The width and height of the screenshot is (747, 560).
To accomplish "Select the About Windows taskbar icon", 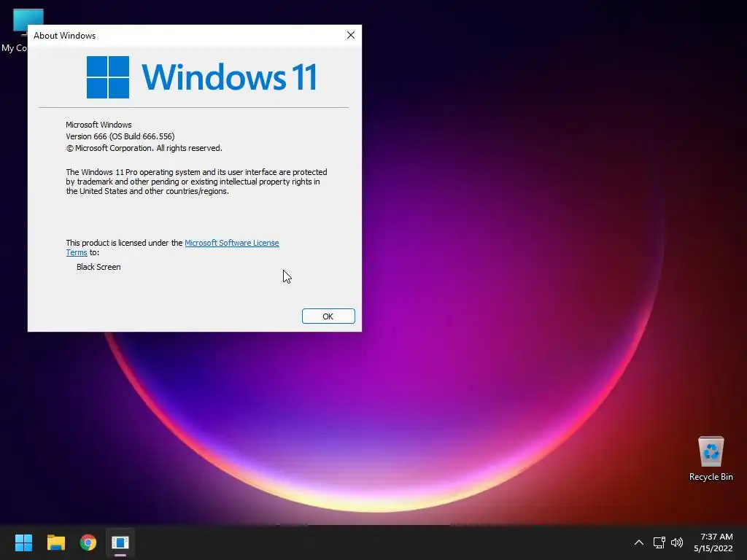I will coord(120,542).
